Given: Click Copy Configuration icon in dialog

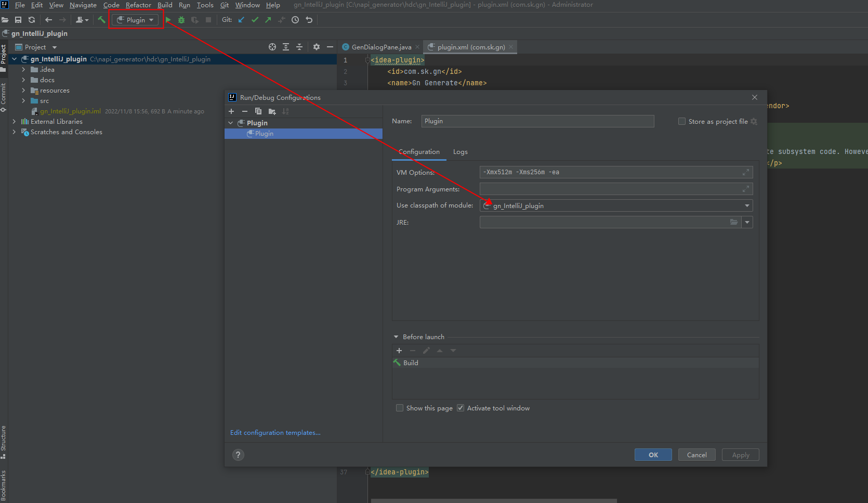Looking at the screenshot, I should pyautogui.click(x=258, y=111).
